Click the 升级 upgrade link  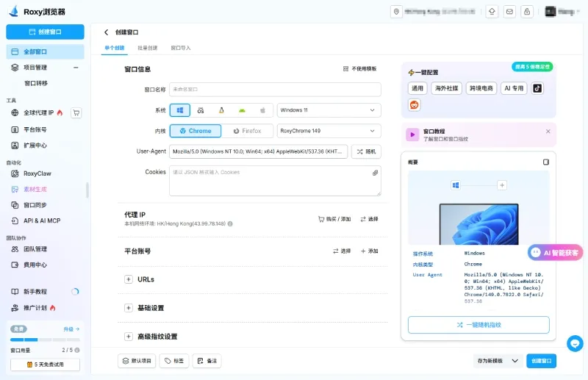[71, 329]
